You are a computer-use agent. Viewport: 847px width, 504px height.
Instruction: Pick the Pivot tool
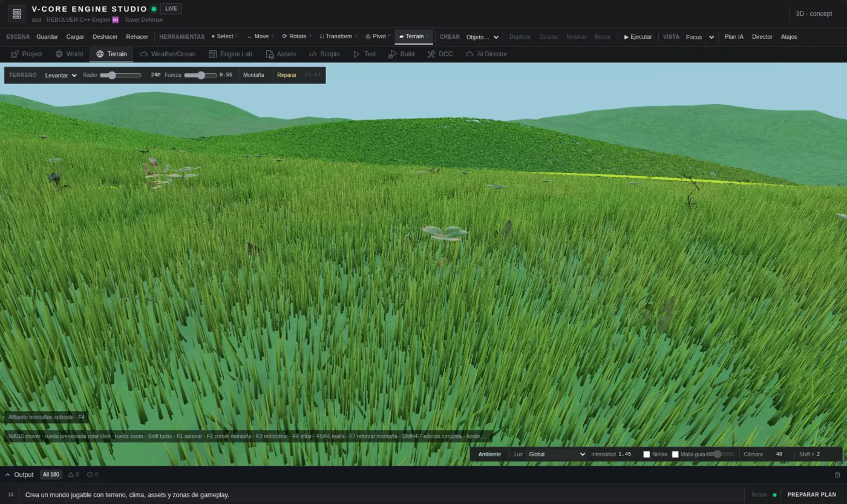[x=378, y=36]
